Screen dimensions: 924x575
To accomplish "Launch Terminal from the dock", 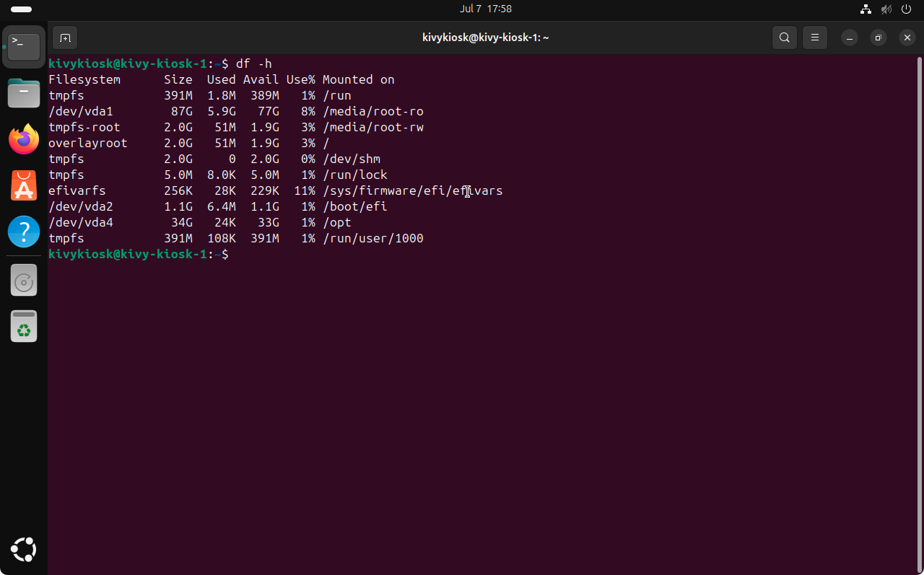I will click(24, 47).
